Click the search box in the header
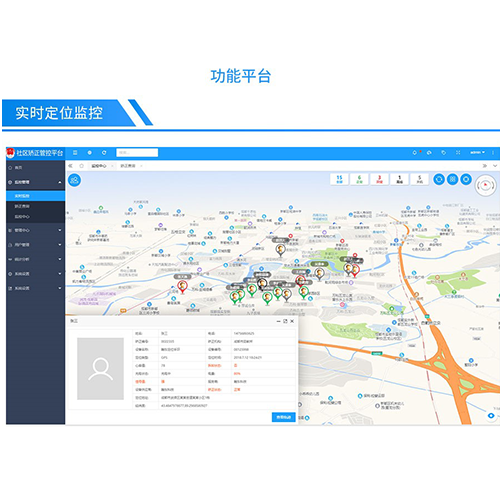 click(x=137, y=153)
